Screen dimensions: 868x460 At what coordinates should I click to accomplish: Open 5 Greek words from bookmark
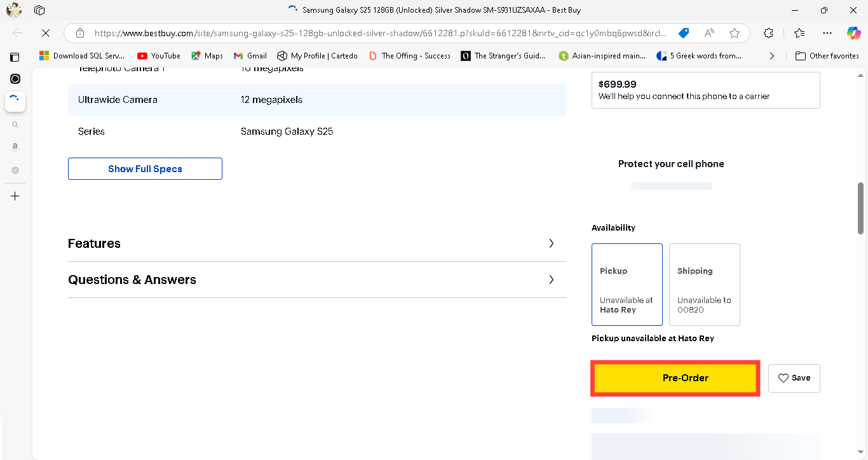coord(700,56)
